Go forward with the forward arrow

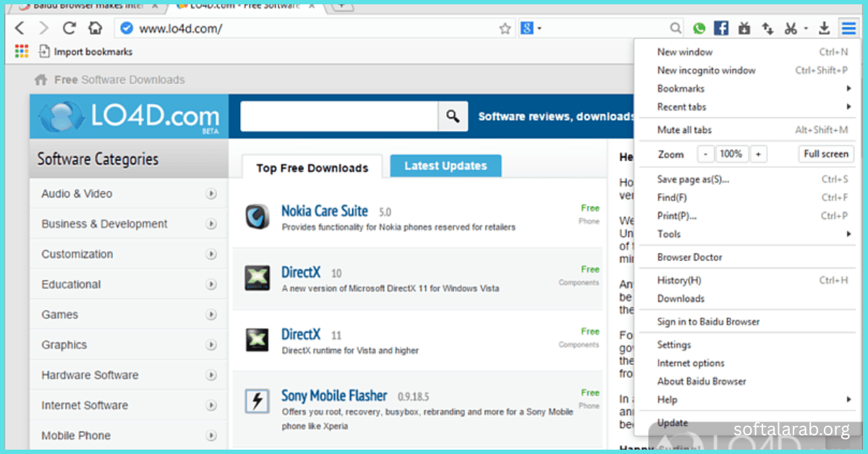coord(44,28)
